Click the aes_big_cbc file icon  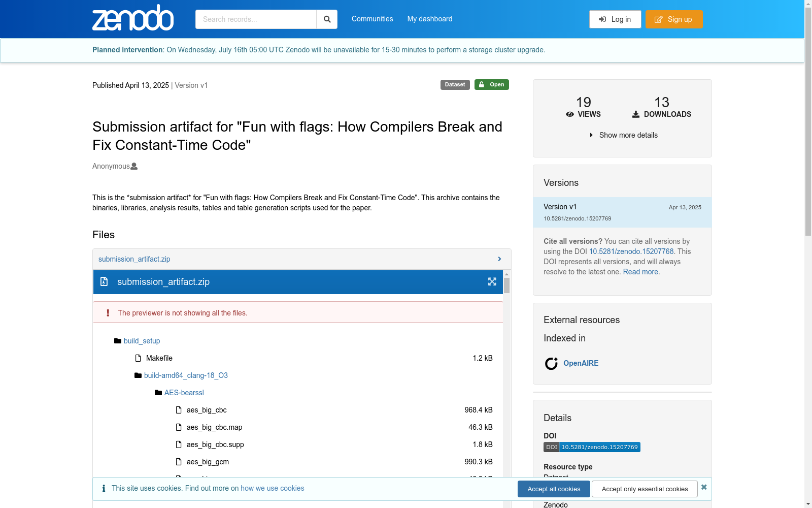[x=179, y=410]
